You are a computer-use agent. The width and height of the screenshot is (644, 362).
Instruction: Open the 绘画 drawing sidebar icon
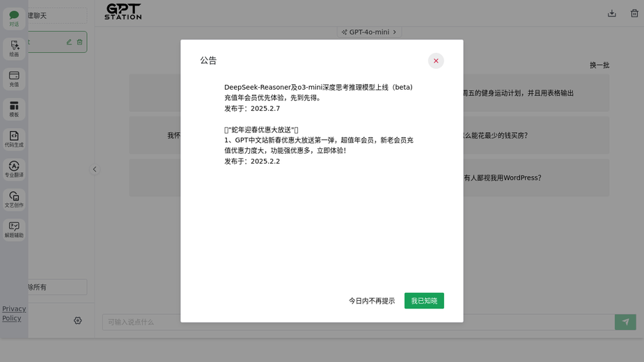click(14, 49)
